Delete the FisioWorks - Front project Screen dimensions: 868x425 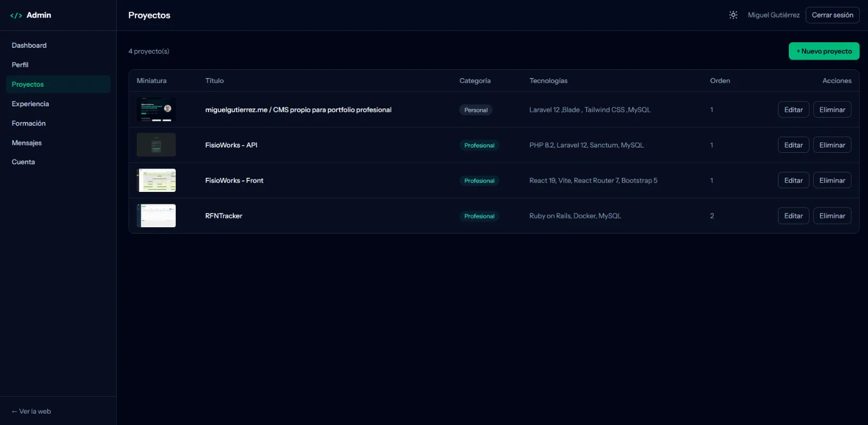(x=832, y=181)
